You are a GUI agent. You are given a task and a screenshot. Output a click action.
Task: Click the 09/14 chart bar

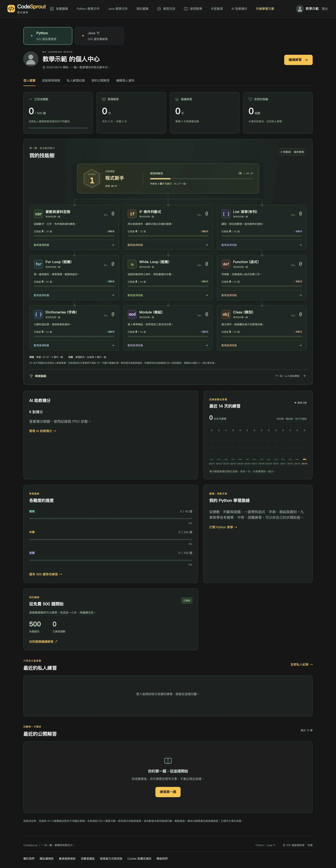click(304, 459)
